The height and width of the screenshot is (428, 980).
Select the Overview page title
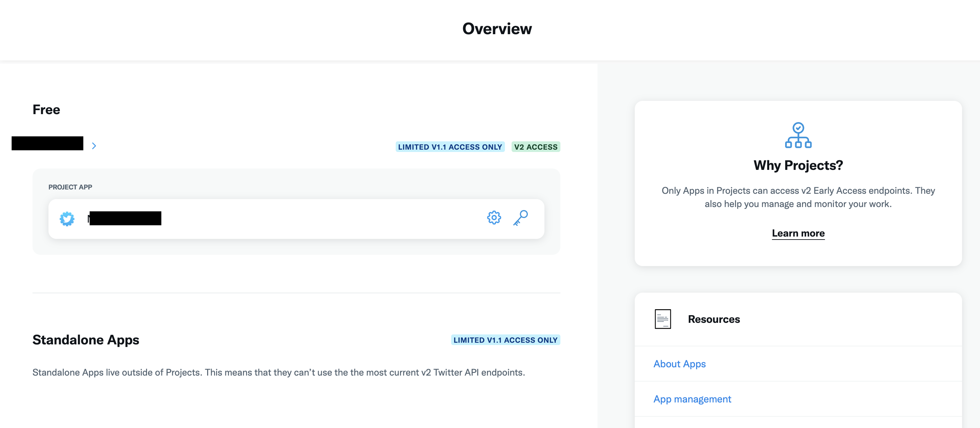[497, 29]
